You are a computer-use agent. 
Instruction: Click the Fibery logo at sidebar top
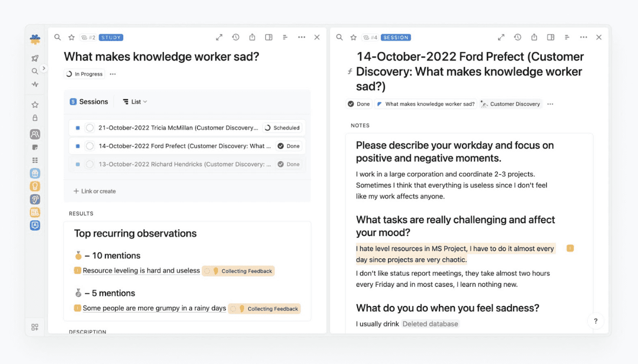pyautogui.click(x=35, y=39)
